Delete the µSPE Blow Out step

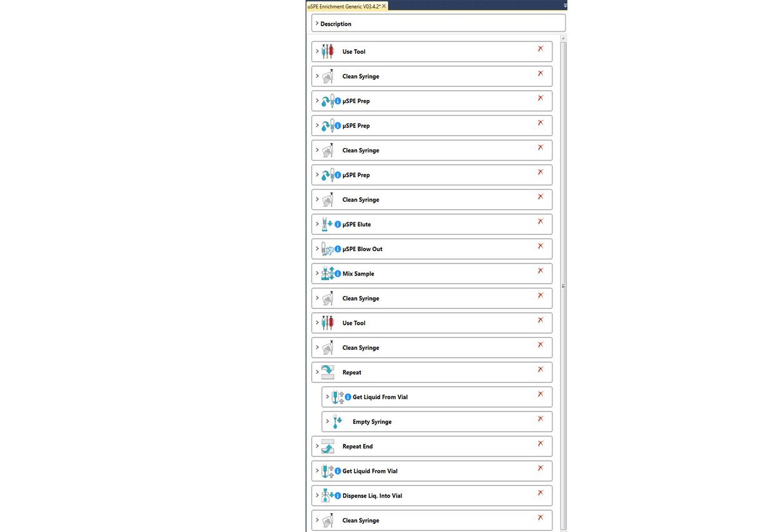541,246
